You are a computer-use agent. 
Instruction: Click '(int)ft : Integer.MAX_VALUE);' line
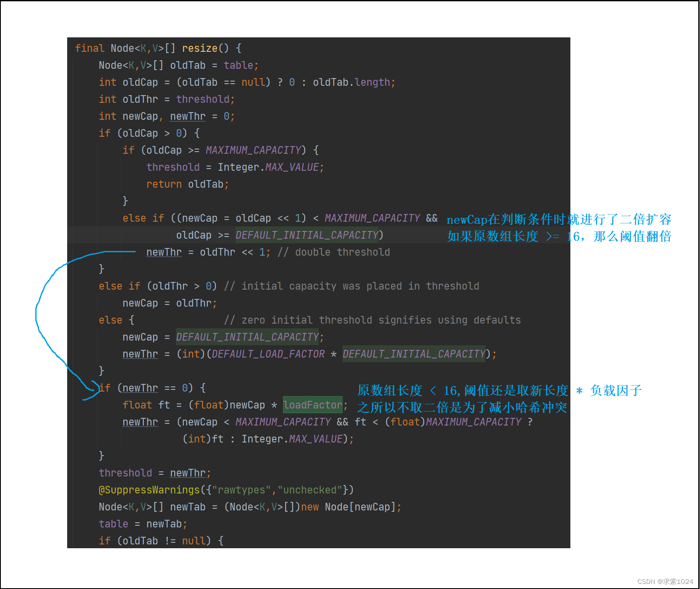(x=268, y=439)
